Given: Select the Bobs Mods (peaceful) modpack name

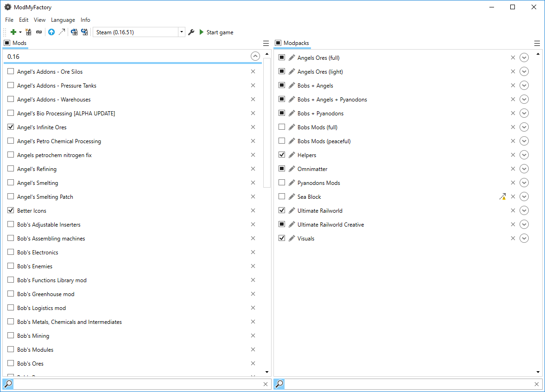Looking at the screenshot, I should (x=324, y=141).
